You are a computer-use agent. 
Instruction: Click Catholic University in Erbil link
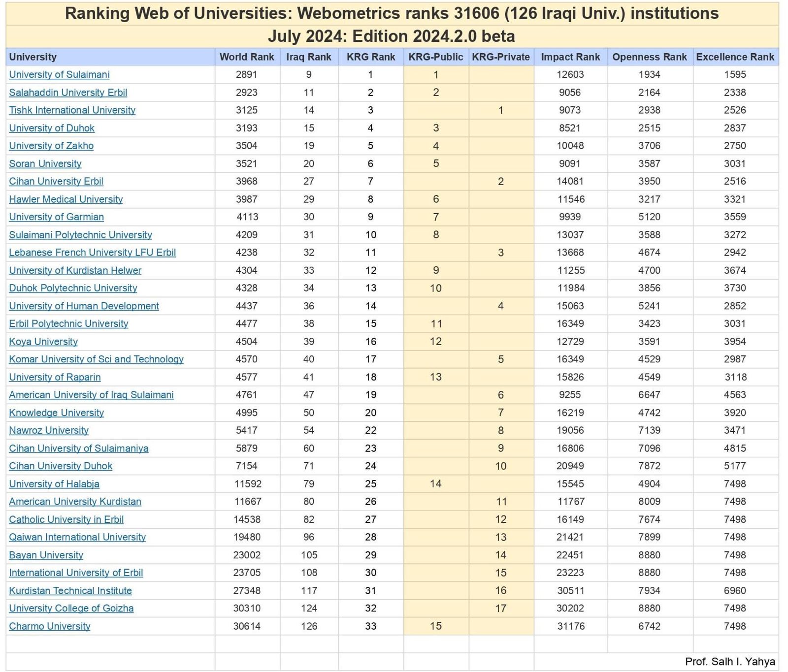coord(66,519)
